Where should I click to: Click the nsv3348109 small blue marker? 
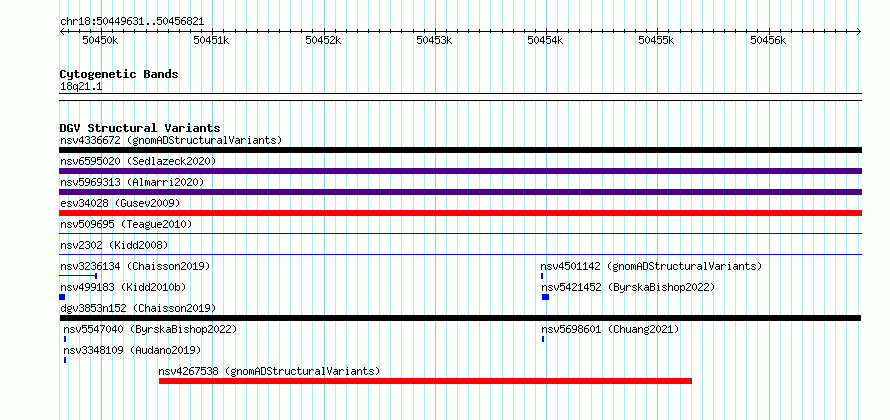point(65,360)
